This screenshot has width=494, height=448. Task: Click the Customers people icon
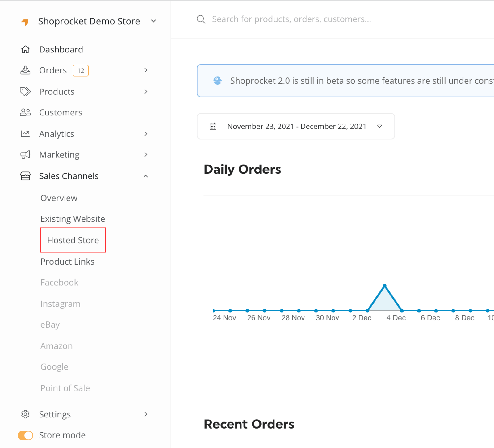[x=25, y=112]
